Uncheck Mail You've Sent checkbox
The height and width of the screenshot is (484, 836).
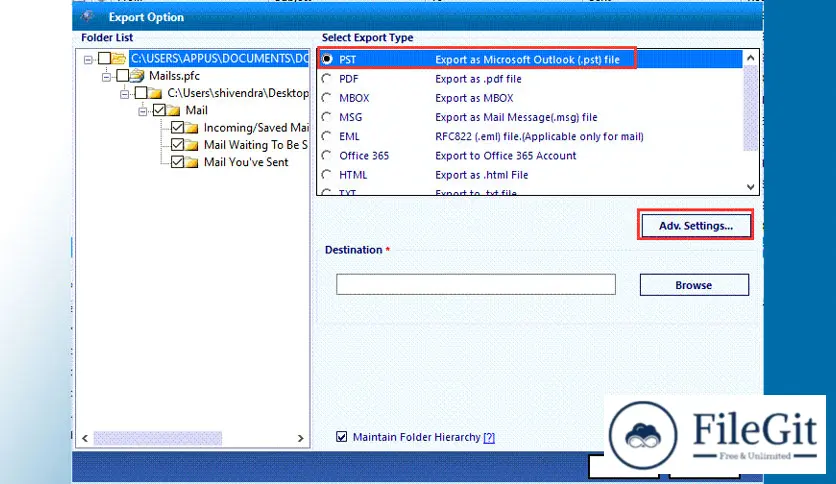[178, 162]
